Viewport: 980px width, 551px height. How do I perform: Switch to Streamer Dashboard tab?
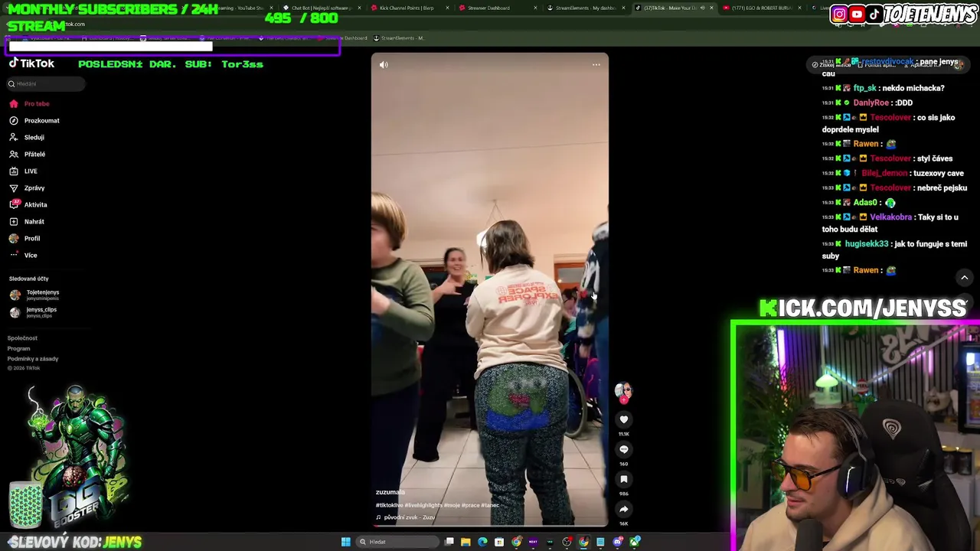click(498, 8)
